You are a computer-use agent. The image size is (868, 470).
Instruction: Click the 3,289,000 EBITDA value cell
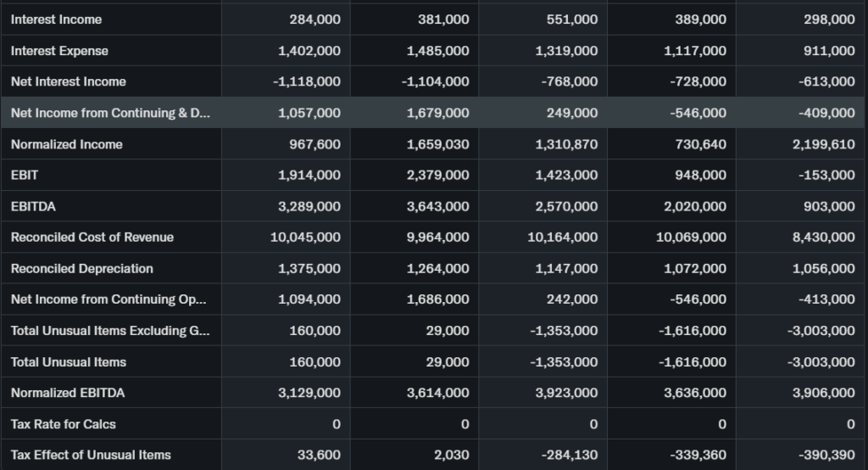(309, 206)
